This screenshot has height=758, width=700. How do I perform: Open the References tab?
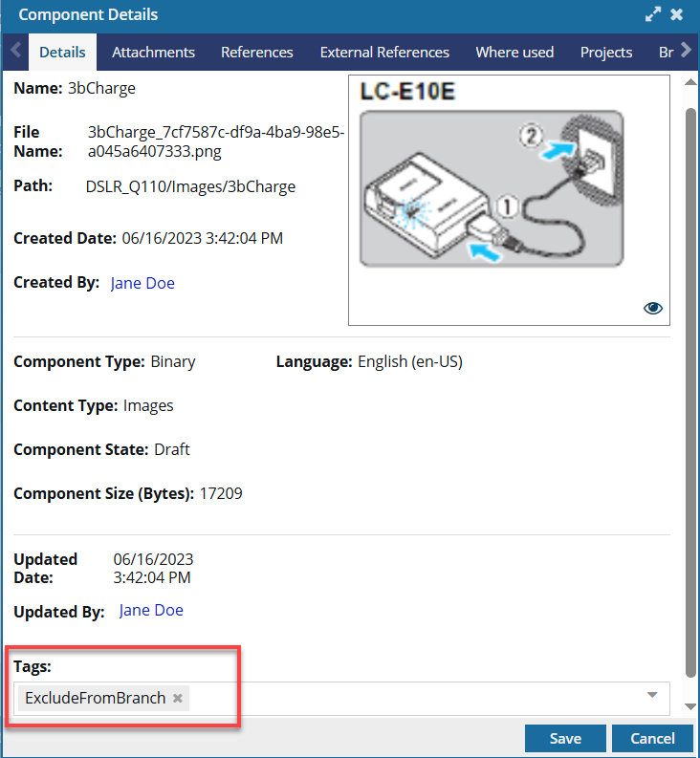click(x=257, y=53)
